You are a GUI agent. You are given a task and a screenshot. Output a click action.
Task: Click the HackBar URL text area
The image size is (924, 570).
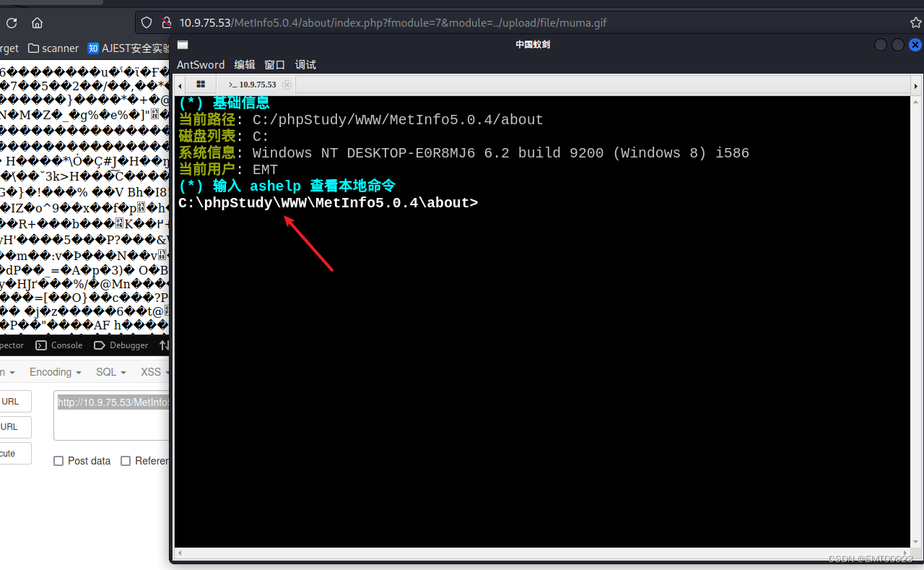coord(112,415)
